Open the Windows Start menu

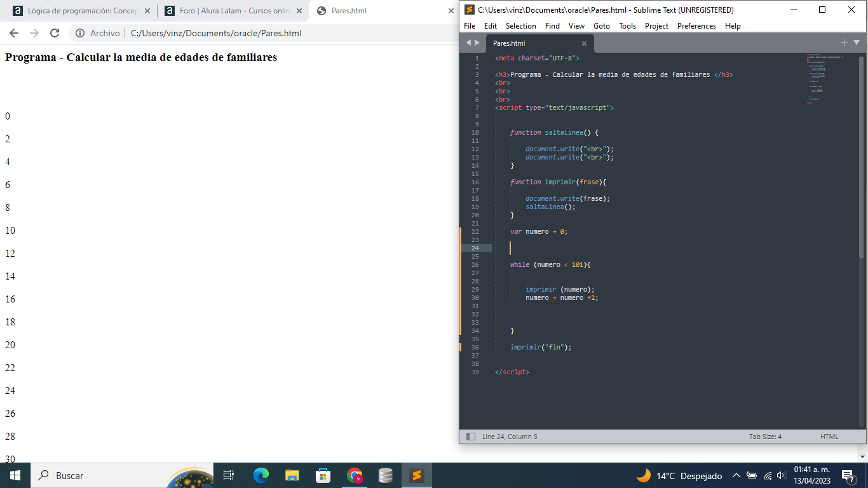(x=15, y=475)
